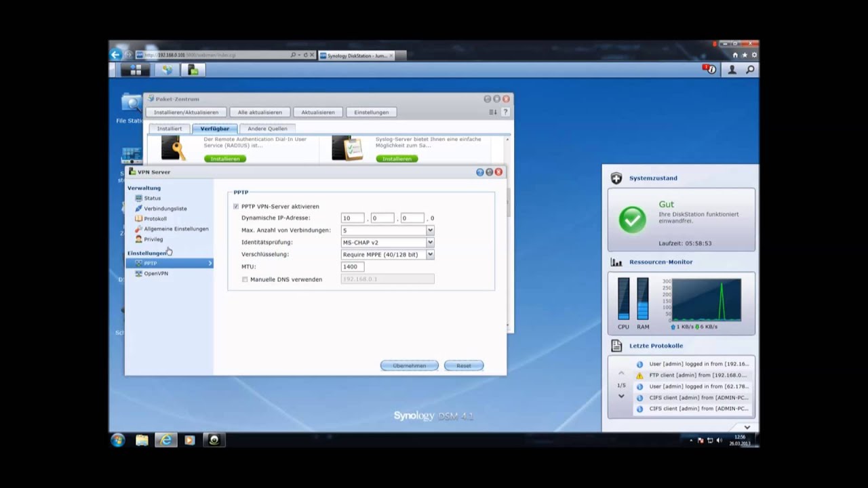Show hidden system tray icons
The image size is (868, 488).
[691, 441]
